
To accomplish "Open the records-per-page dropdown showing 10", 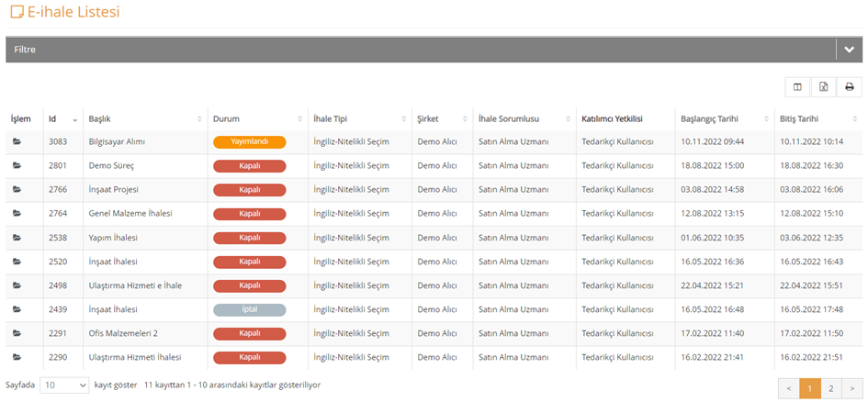I will pyautogui.click(x=64, y=385).
